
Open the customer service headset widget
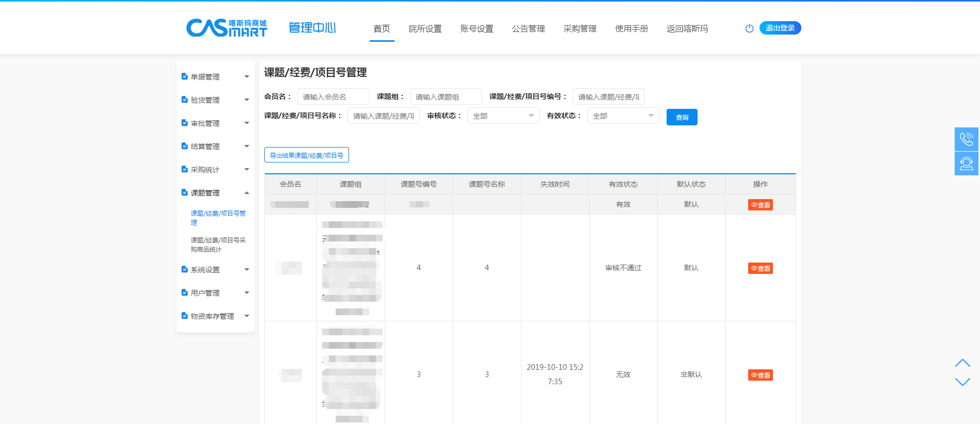click(x=966, y=164)
